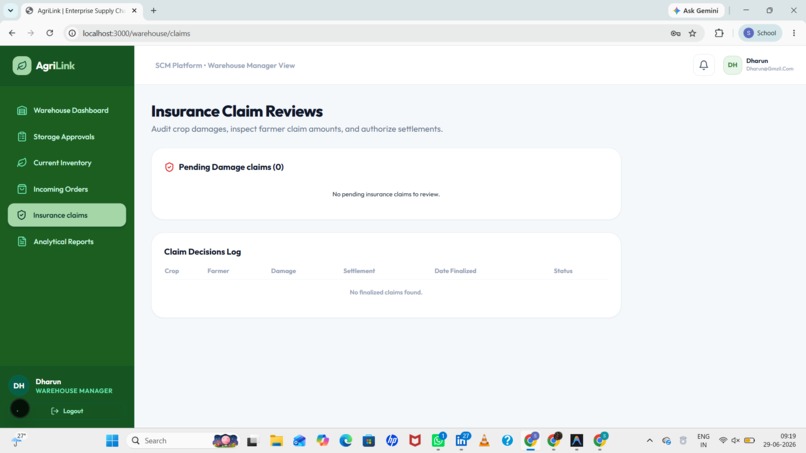Open File Explorer from the taskbar
This screenshot has width=806, height=453.
pos(277,441)
